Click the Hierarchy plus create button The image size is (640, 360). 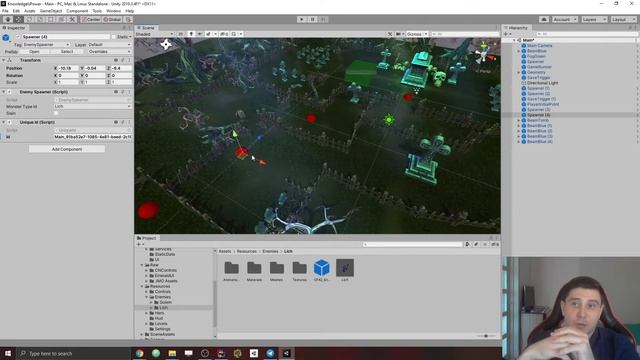(506, 34)
